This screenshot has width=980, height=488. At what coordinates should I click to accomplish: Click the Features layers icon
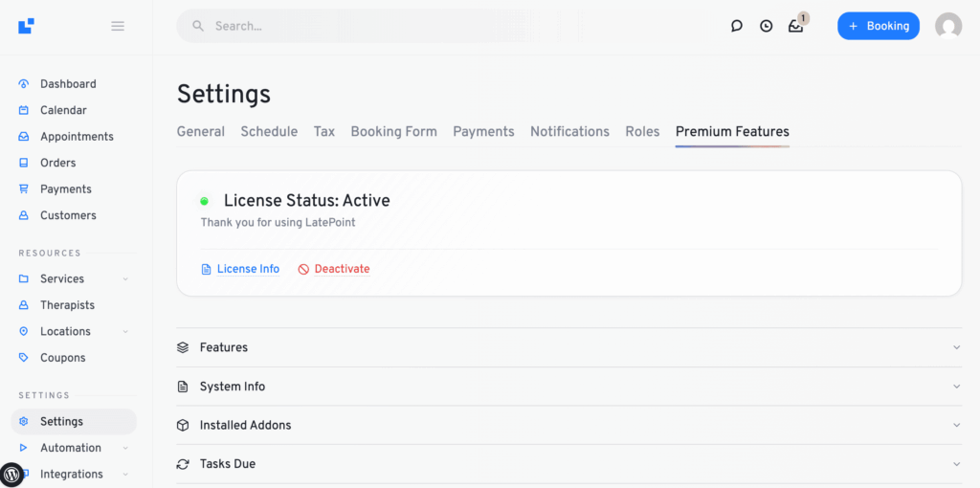[183, 347]
